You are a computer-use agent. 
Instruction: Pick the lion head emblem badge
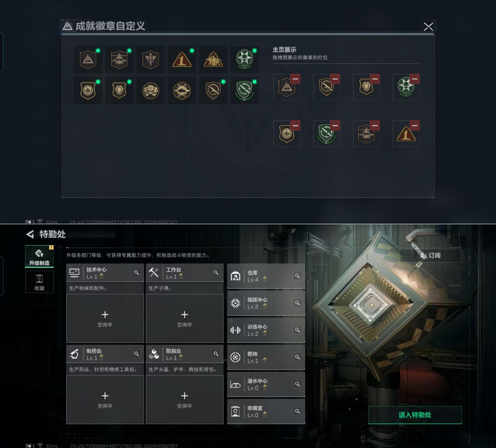[x=151, y=91]
